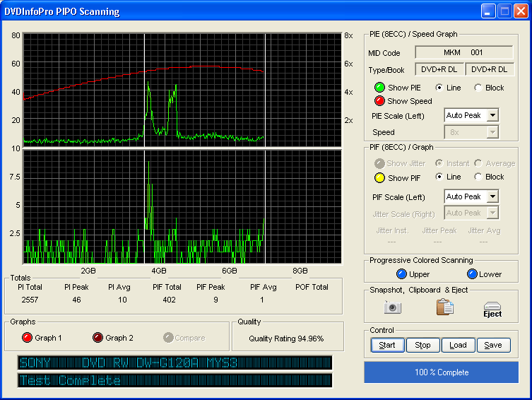Toggle the green Show PIE indicator
This screenshot has height=400, width=532.
[x=379, y=88]
